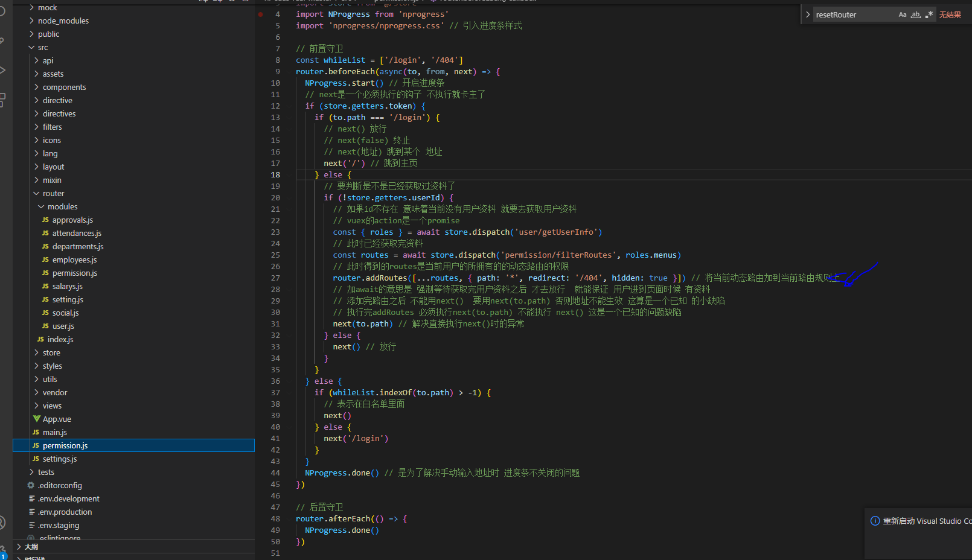
Task: Open the styles folder
Action: (x=53, y=366)
